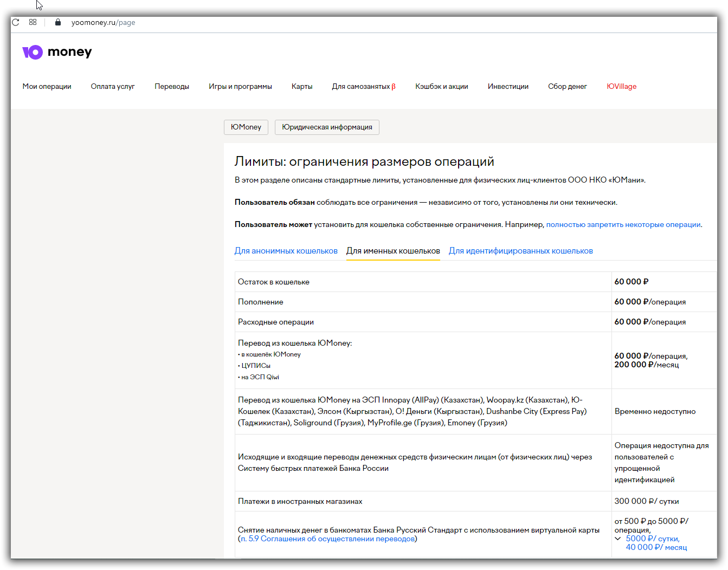Switch to Для анонимных кошельков tab

[286, 251]
